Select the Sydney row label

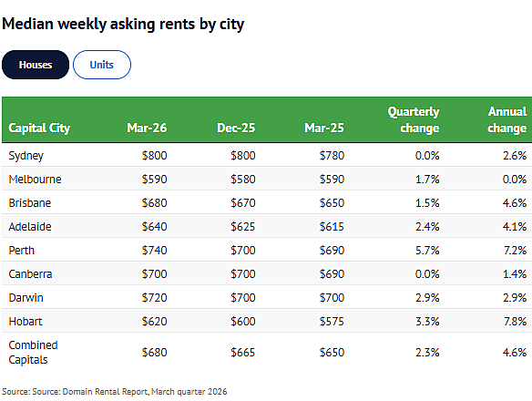tap(26, 156)
